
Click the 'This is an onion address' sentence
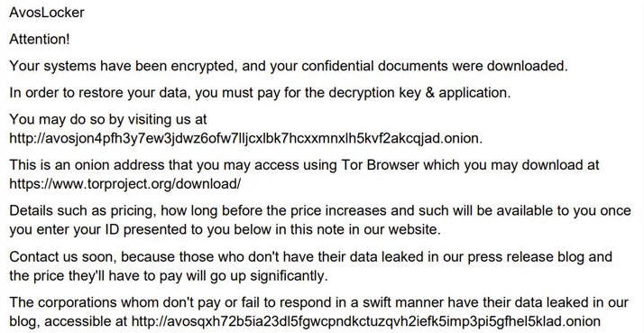click(x=304, y=165)
